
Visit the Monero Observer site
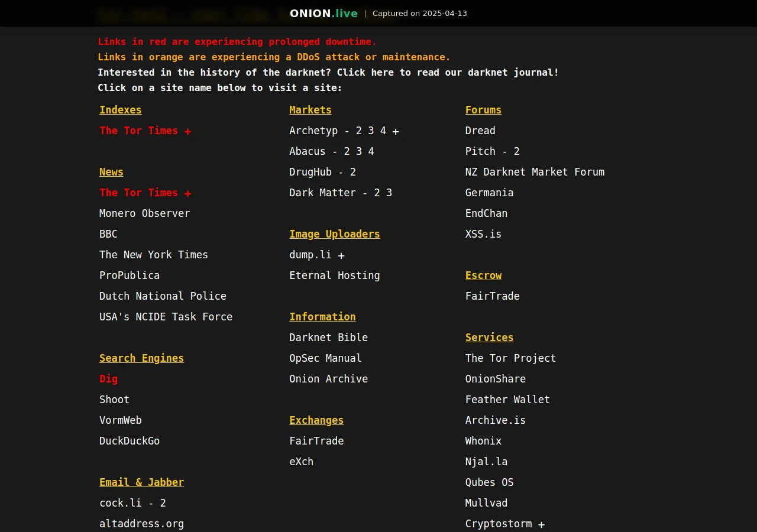[144, 213]
